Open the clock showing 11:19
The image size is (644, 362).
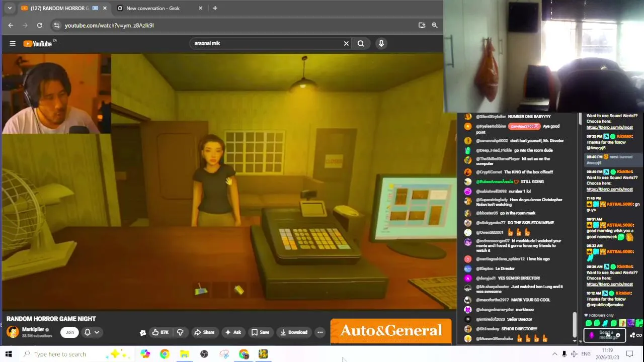coord(608,353)
